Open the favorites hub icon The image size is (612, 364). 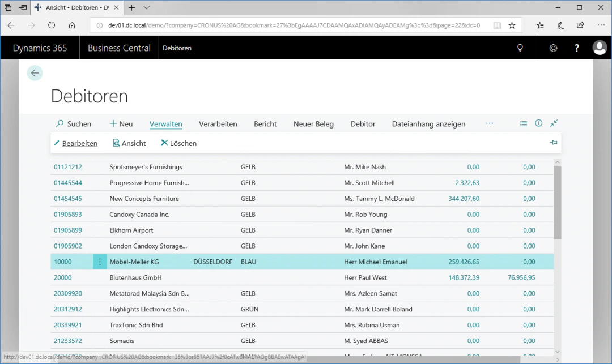(540, 25)
